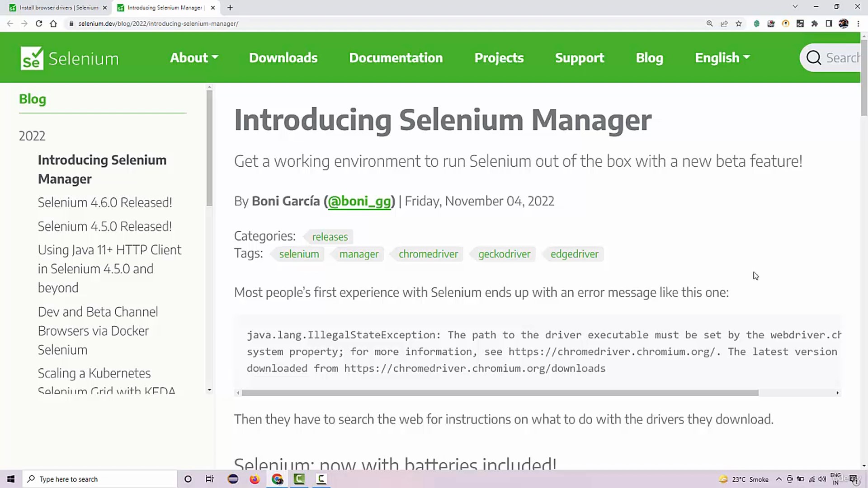Click the 2022 year heading in sidebar
The width and height of the screenshot is (868, 488).
[x=32, y=136]
